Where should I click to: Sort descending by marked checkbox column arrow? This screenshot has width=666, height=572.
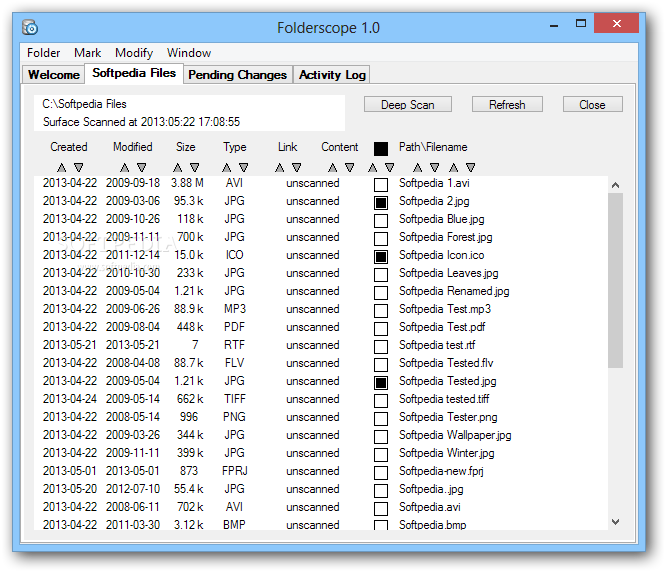pyautogui.click(x=389, y=167)
